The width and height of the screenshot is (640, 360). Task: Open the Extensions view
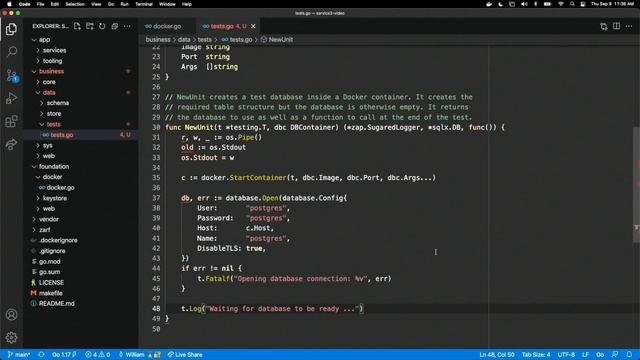(x=11, y=121)
